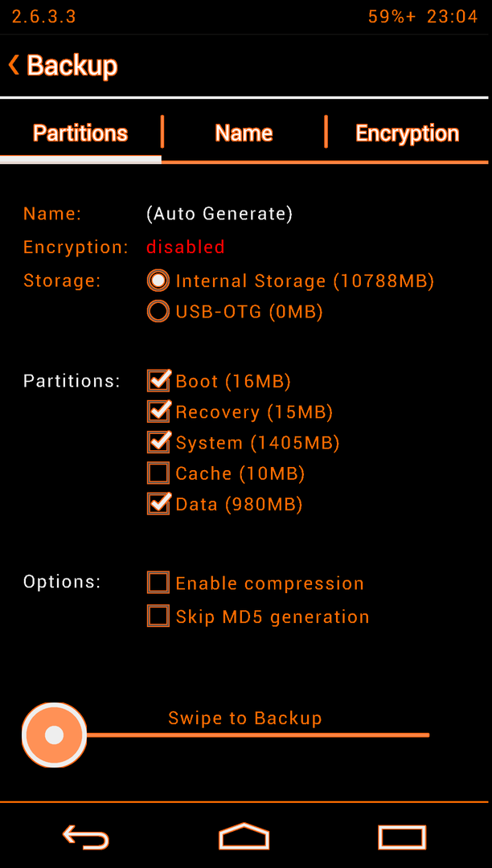Switch to the Name tab
Screen dimensions: 492x868
[x=244, y=133]
